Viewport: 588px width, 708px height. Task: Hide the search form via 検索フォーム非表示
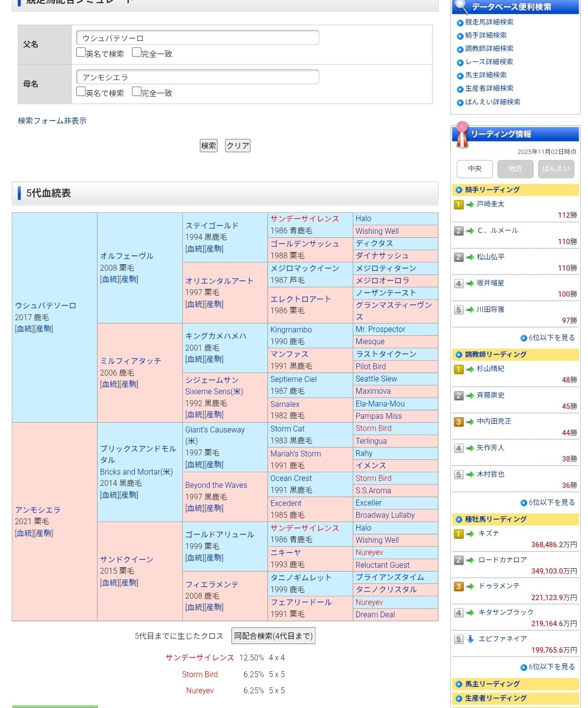click(x=52, y=121)
